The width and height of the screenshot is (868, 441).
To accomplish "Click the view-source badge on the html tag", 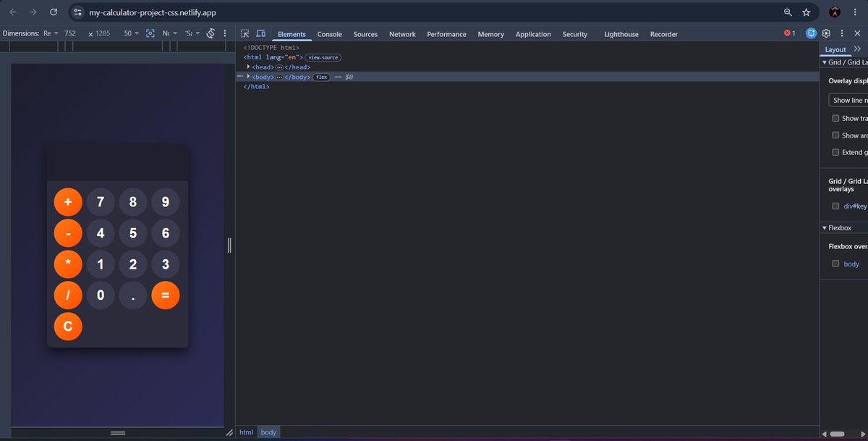I will pos(323,57).
